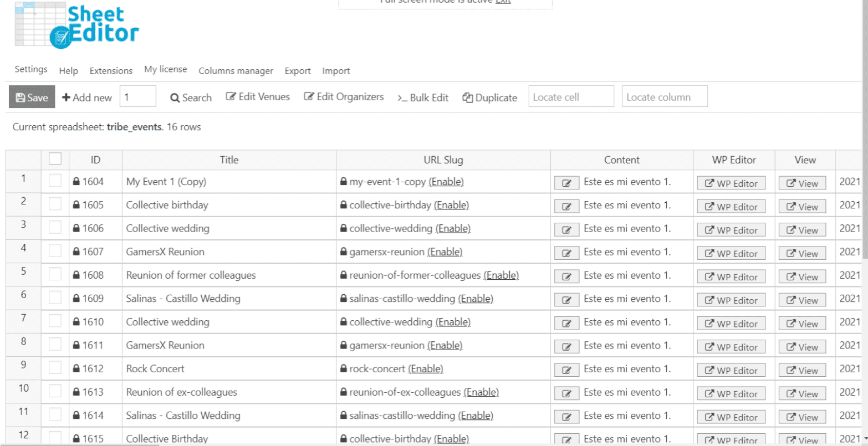Toggle the select-all header checkbox
Viewport: 868px width, 446px height.
(x=55, y=158)
